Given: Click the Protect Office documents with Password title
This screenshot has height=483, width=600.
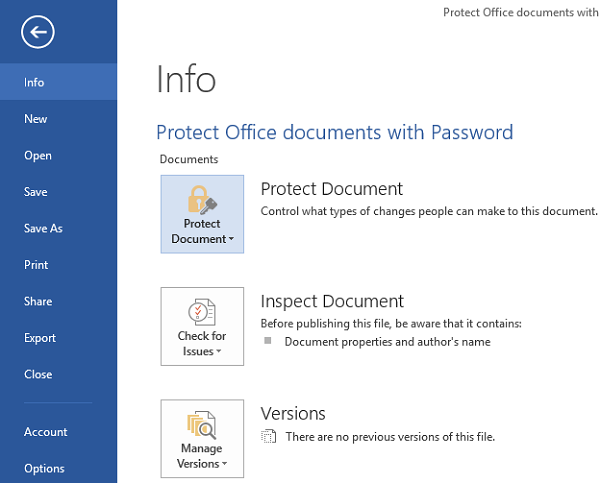Looking at the screenshot, I should (x=334, y=133).
